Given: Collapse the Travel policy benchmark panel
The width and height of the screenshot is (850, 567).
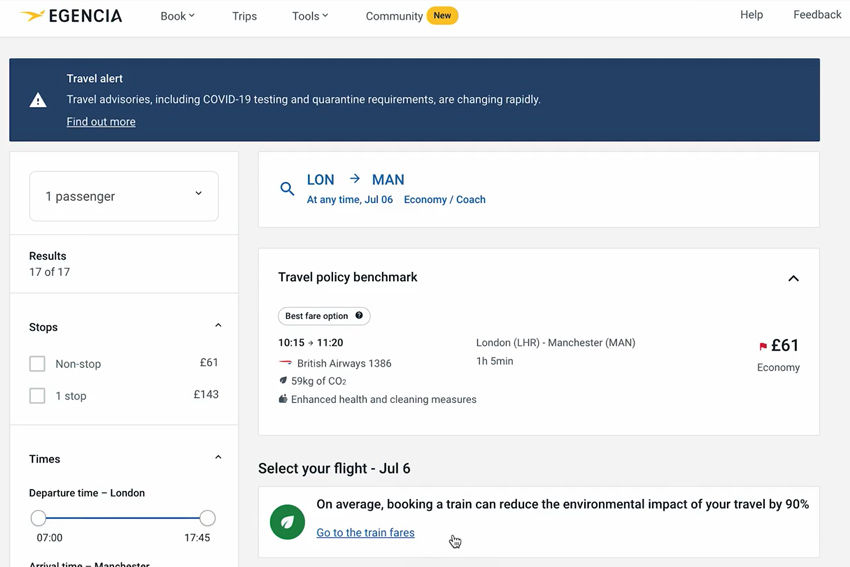Looking at the screenshot, I should (x=794, y=278).
